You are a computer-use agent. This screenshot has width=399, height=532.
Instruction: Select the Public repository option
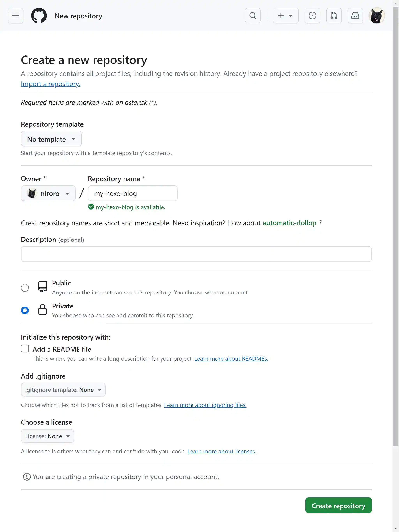pos(25,287)
